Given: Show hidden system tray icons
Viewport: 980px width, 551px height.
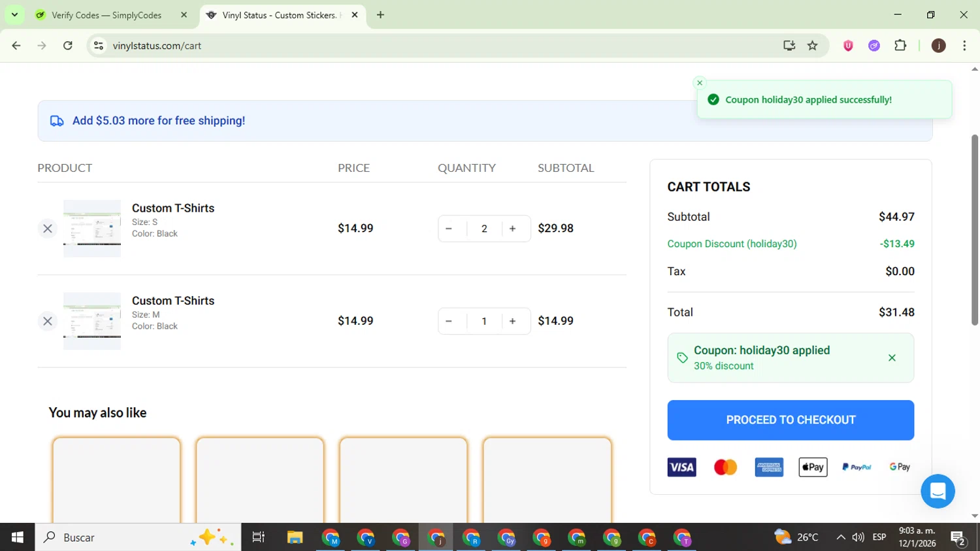Looking at the screenshot, I should tap(840, 537).
